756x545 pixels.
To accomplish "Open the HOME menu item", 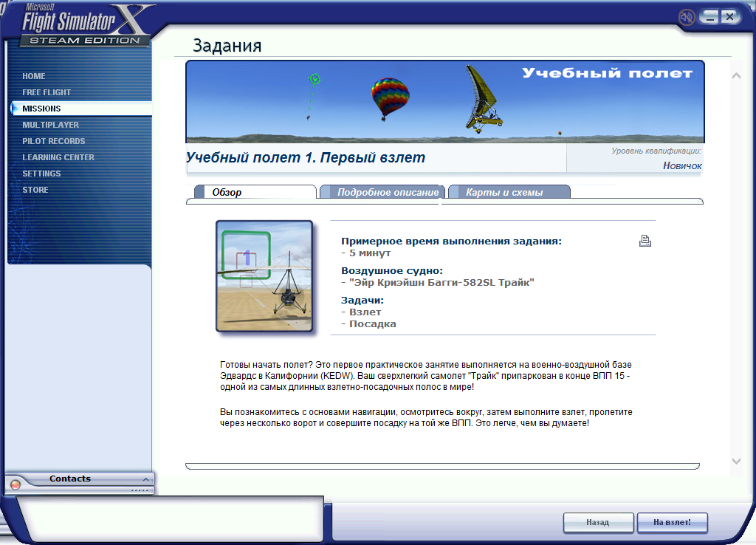I will point(34,76).
